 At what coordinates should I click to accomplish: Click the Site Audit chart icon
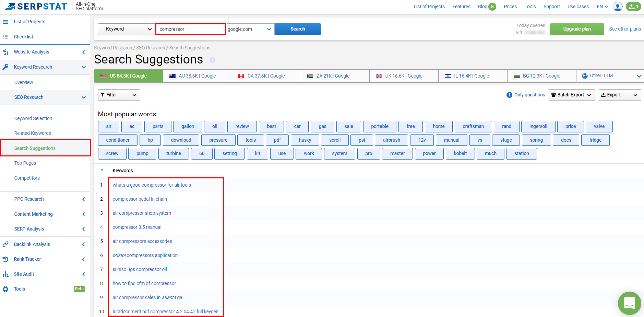tap(5, 274)
